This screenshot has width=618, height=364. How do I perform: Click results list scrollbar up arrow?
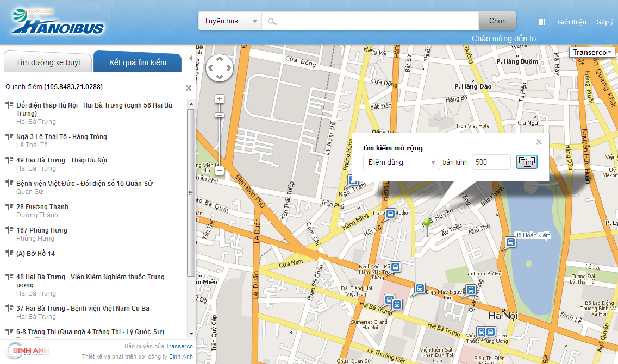(x=191, y=105)
